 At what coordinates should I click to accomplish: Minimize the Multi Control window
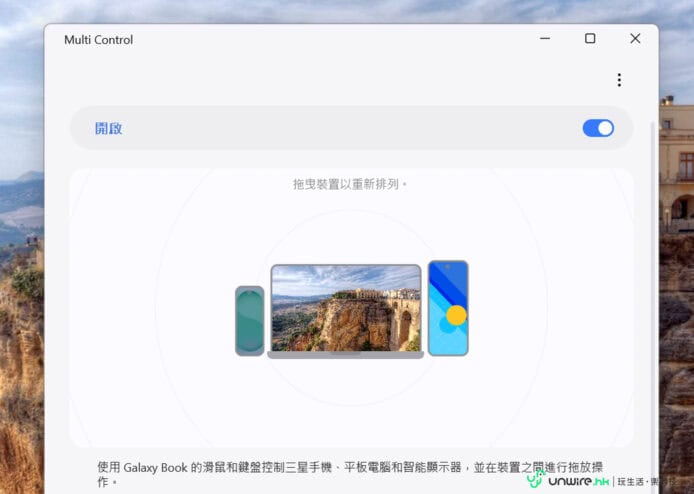(545, 39)
